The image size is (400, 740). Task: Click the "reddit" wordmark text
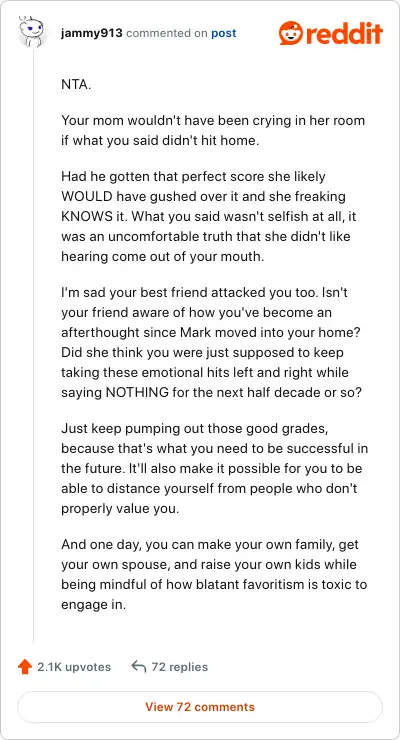click(x=343, y=33)
